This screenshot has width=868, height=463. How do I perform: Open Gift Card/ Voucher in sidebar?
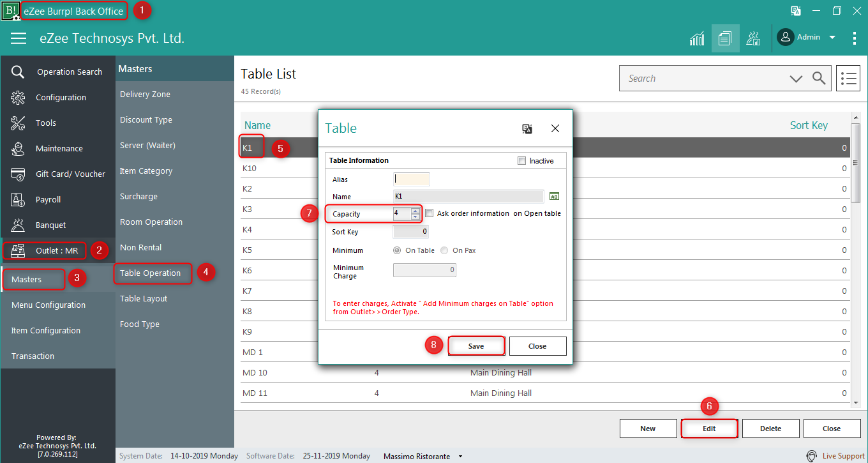coord(58,174)
